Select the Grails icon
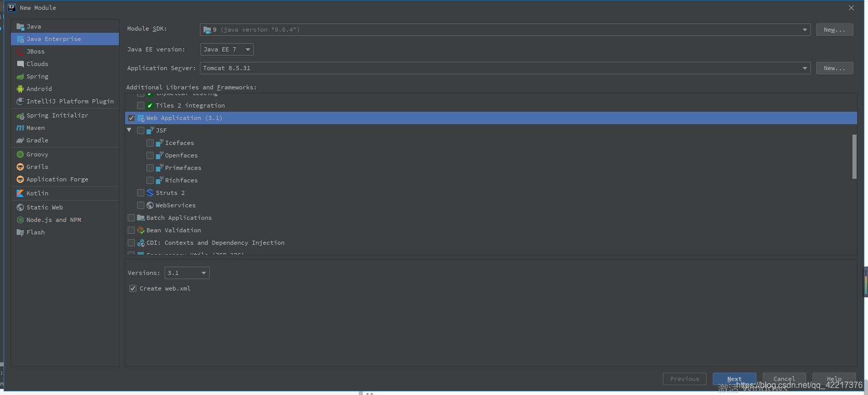This screenshot has width=868, height=395. [x=20, y=167]
